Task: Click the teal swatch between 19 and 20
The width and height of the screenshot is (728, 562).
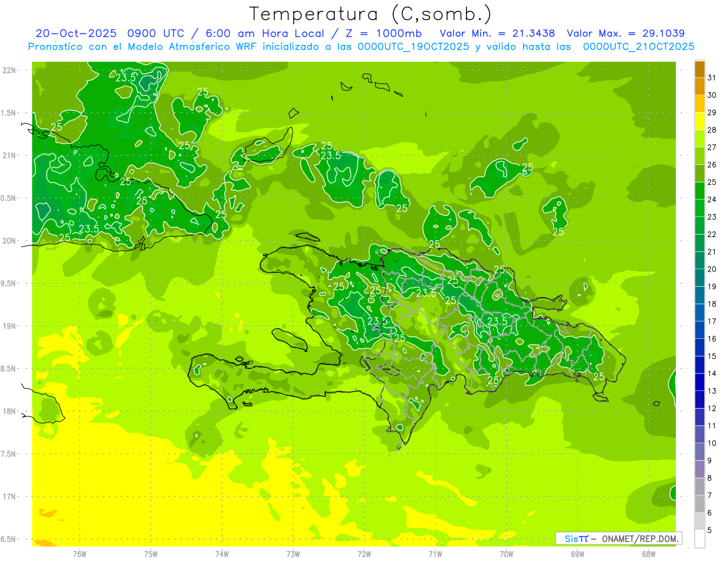Action: tap(699, 278)
